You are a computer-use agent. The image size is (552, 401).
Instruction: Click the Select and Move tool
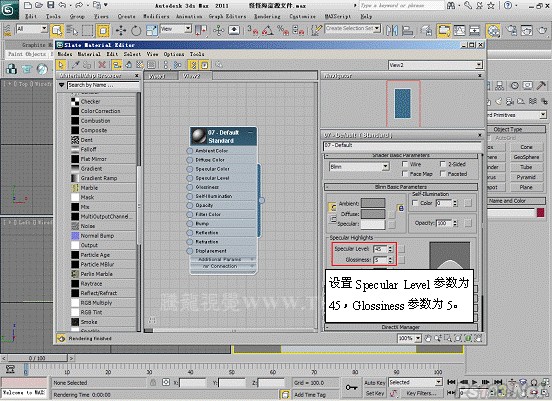121,31
